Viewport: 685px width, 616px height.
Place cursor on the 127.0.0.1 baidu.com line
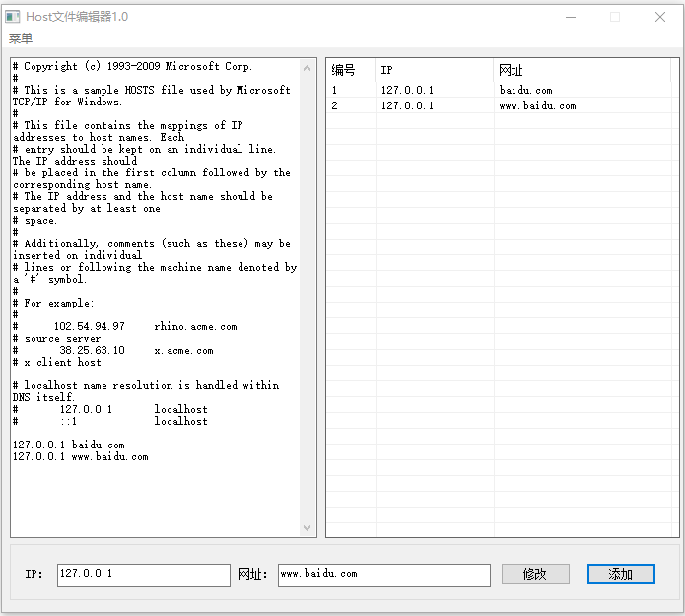[x=69, y=445]
